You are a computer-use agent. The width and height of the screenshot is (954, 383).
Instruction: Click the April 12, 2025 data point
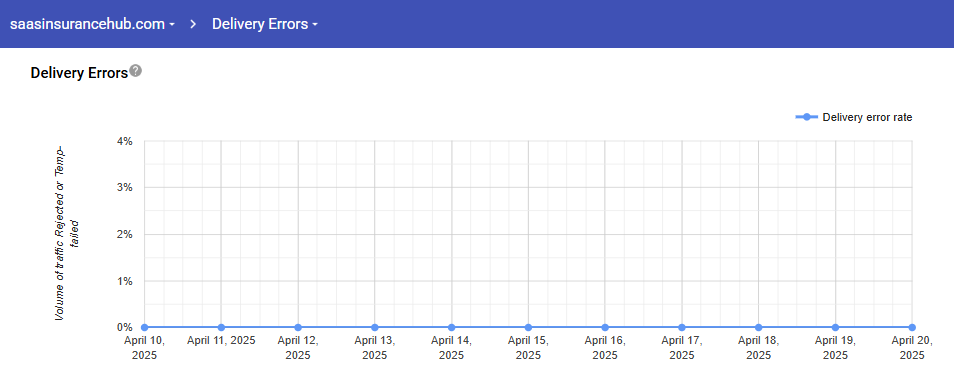tap(298, 327)
